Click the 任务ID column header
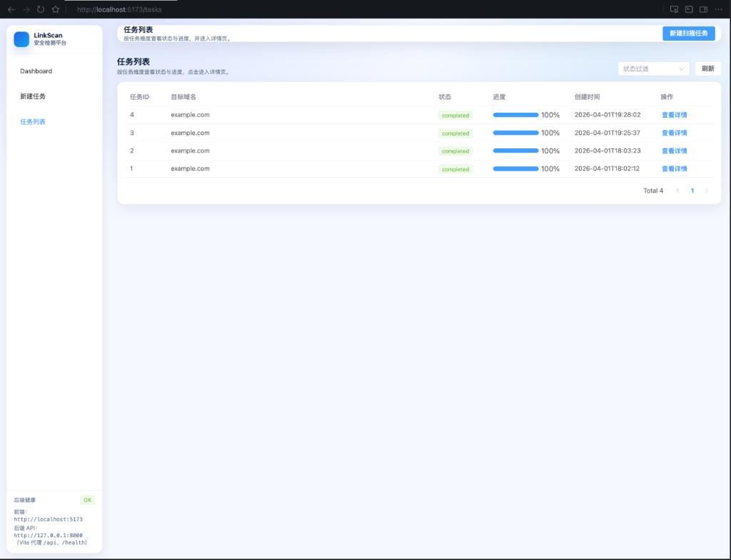Viewport: 731px width, 560px height. click(x=139, y=97)
